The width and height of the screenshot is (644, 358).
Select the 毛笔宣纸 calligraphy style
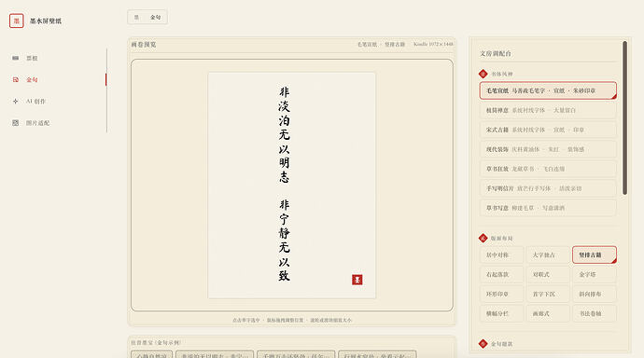point(548,90)
